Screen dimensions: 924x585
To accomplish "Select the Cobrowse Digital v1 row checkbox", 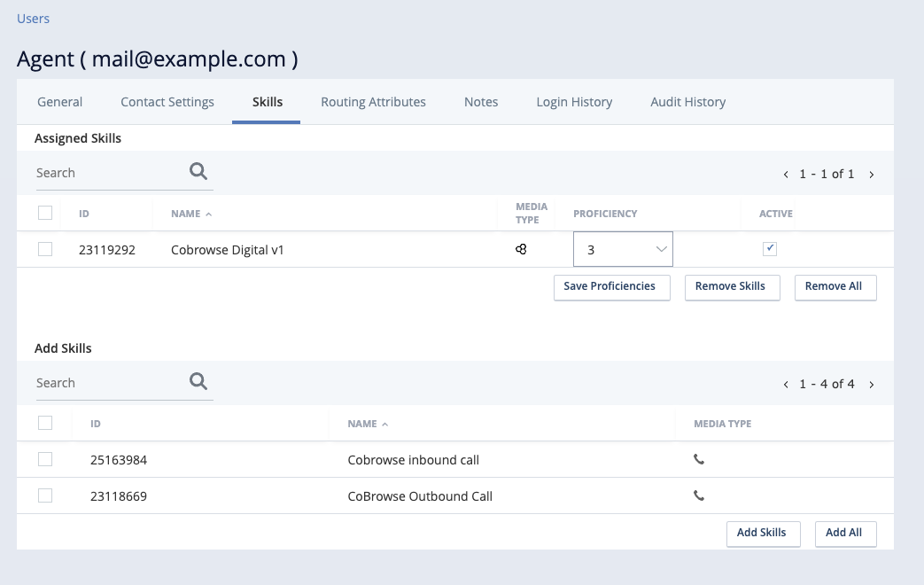I will pos(45,249).
